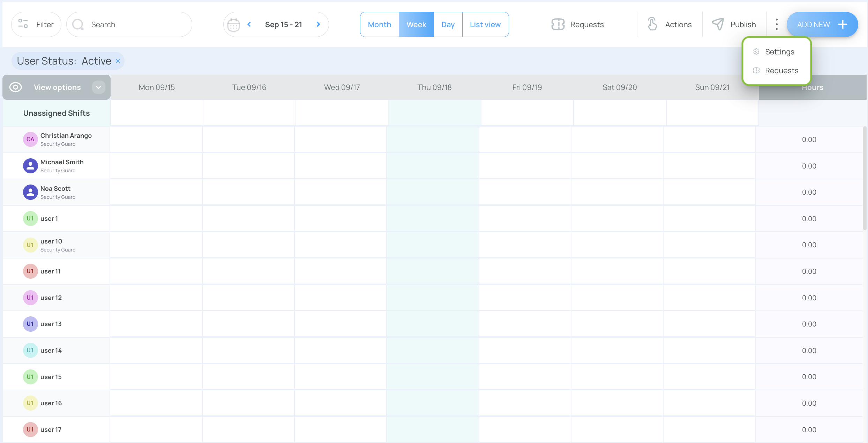Toggle the View options eye icon
Viewport: 868px width, 443px height.
(16, 87)
